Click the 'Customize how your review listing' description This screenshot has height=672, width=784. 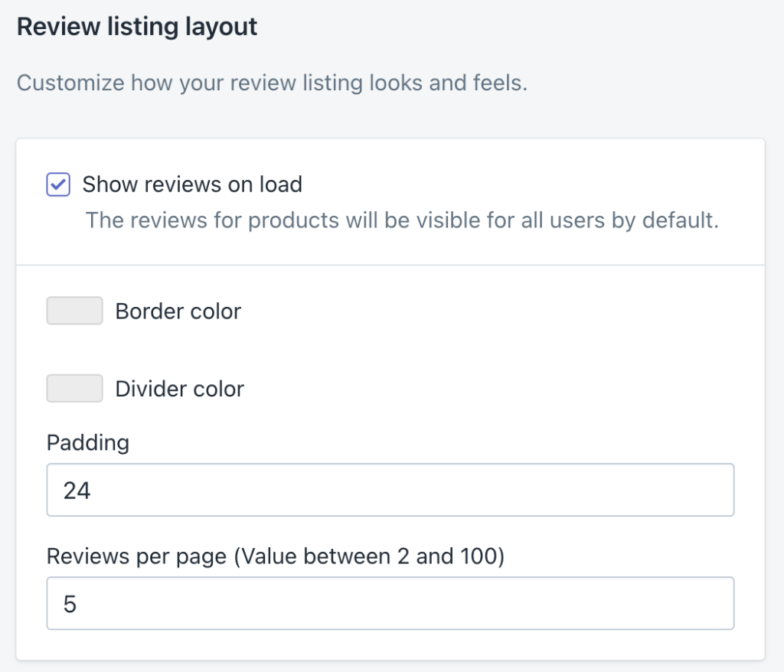pyautogui.click(x=272, y=83)
